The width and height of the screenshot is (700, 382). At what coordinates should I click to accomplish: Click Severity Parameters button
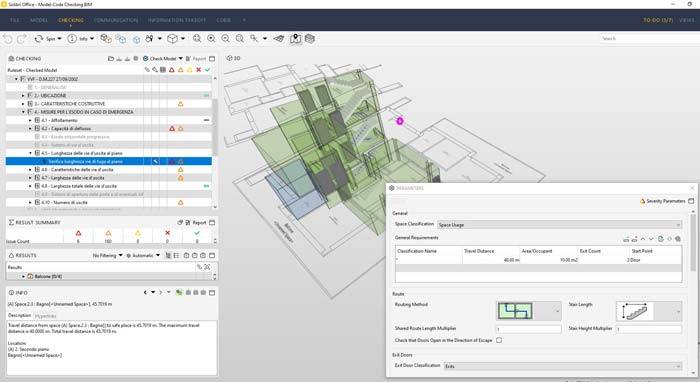662,201
